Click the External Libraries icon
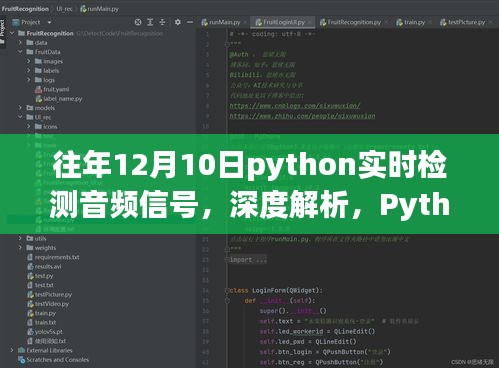The height and width of the screenshot is (368, 499). pyautogui.click(x=22, y=350)
